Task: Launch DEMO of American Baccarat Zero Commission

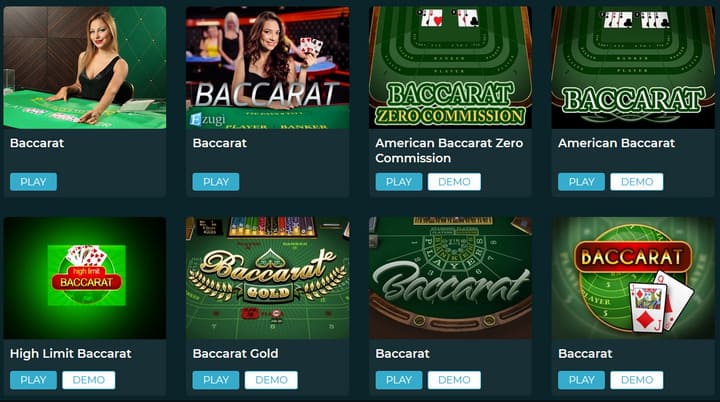Action: [x=454, y=182]
